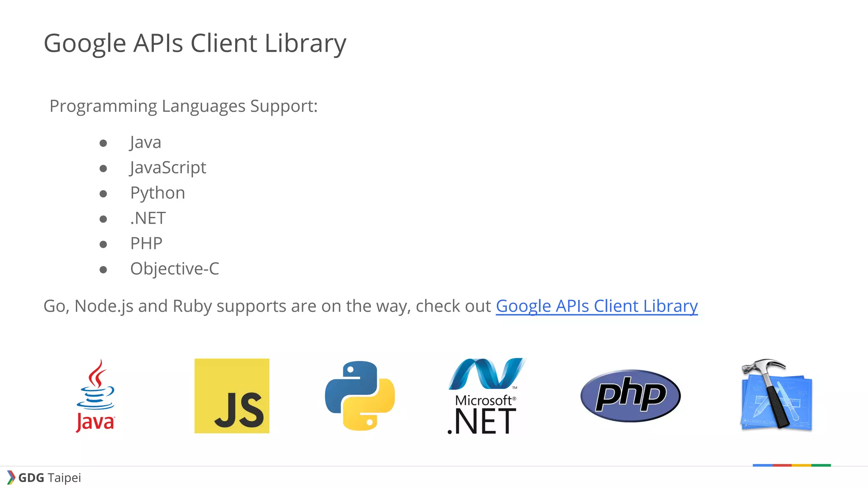Image resolution: width=868 pixels, height=488 pixels.
Task: Click the Programming Languages Support heading
Action: [x=184, y=106]
